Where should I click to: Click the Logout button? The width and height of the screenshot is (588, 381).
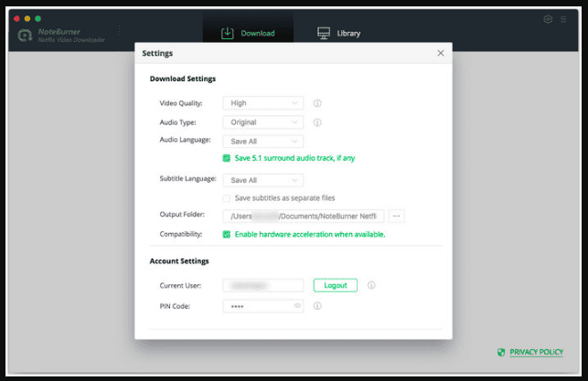pos(336,285)
